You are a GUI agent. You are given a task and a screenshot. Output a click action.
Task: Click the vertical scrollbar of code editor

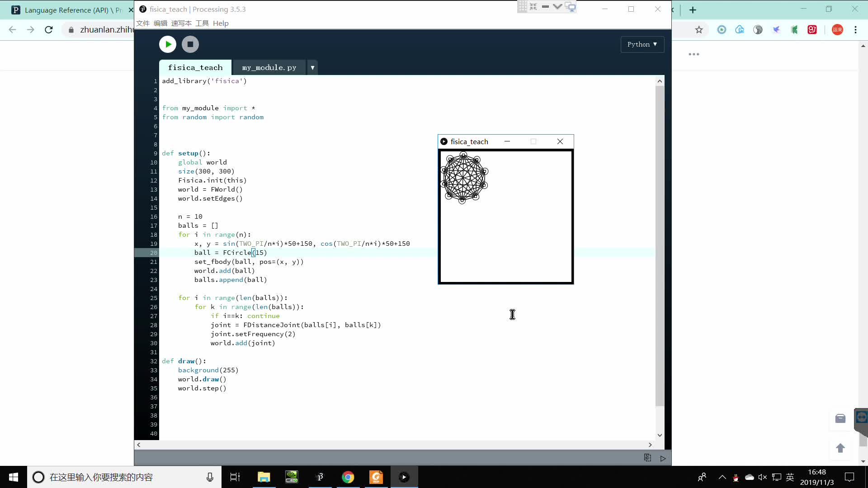pyautogui.click(x=660, y=244)
